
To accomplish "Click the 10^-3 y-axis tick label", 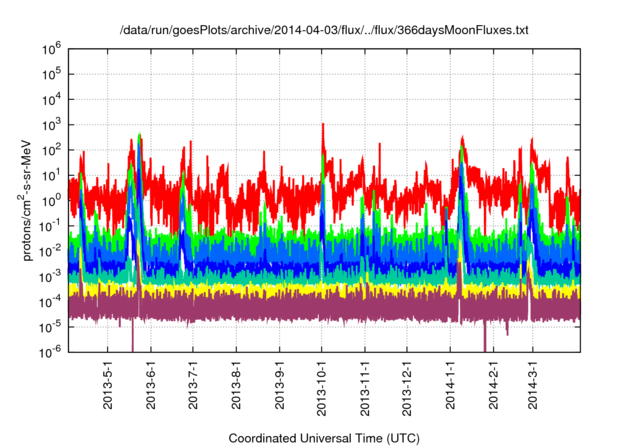I will (51, 276).
